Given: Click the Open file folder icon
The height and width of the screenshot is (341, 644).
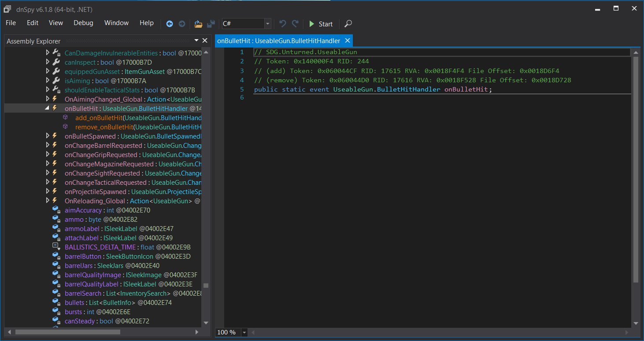Looking at the screenshot, I should click(x=198, y=24).
